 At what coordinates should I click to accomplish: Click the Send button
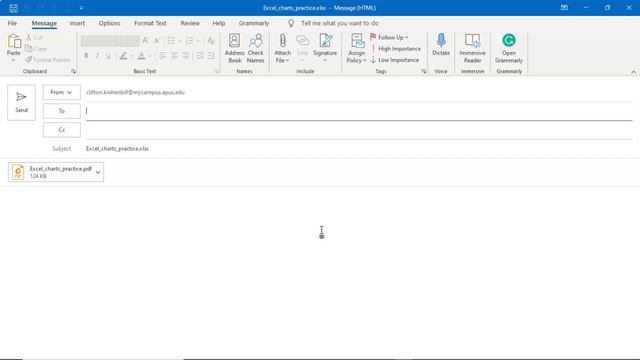21,102
